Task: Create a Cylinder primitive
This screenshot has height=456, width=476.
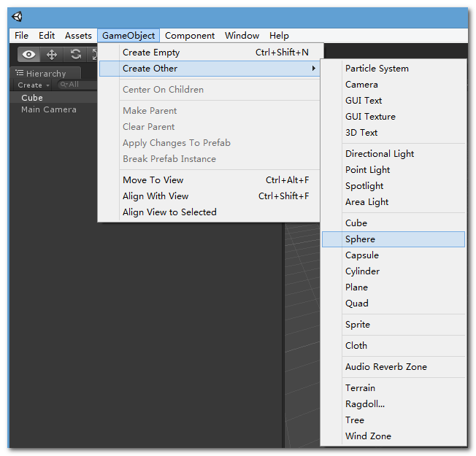Action: [x=394, y=271]
